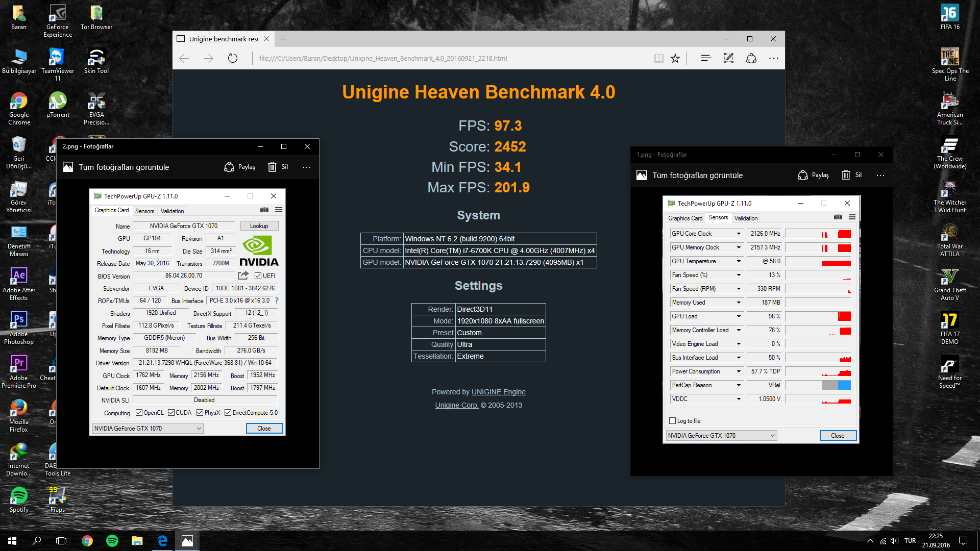Click the Edge back arrow

click(x=184, y=58)
